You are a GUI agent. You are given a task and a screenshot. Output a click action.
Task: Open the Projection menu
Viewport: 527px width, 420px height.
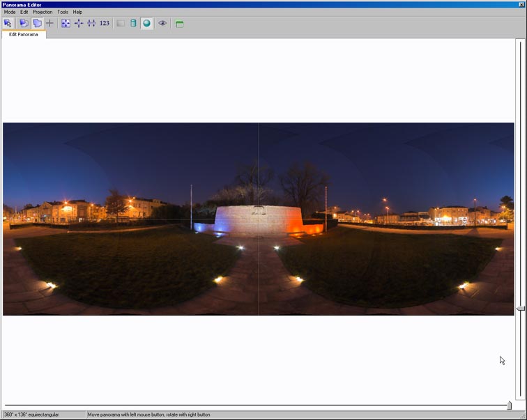click(43, 12)
